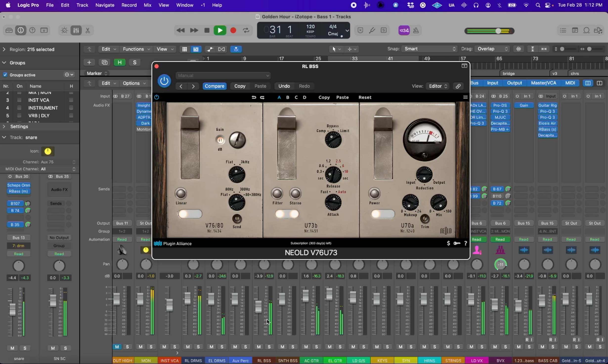608x364 pixels.
Task: Toggle the Inspector button in the control bar
Action: [x=21, y=30]
